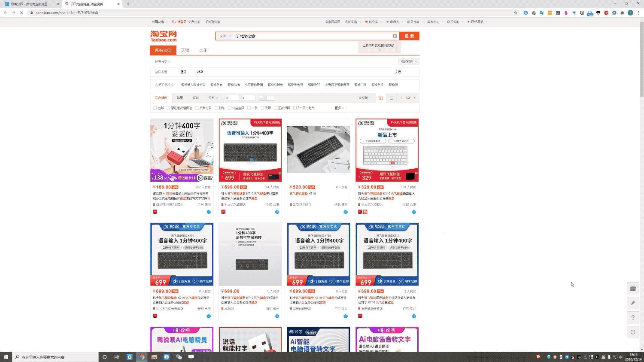Open File Explorer from taskbar
The width and height of the screenshot is (644, 362).
[x=154, y=357]
